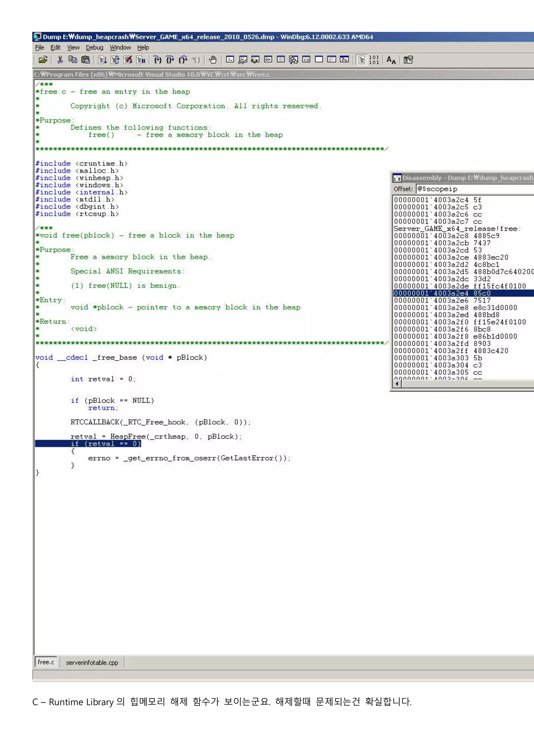Click the #include <malloc.h> line
The width and height of the screenshot is (534, 756).
coord(77,171)
